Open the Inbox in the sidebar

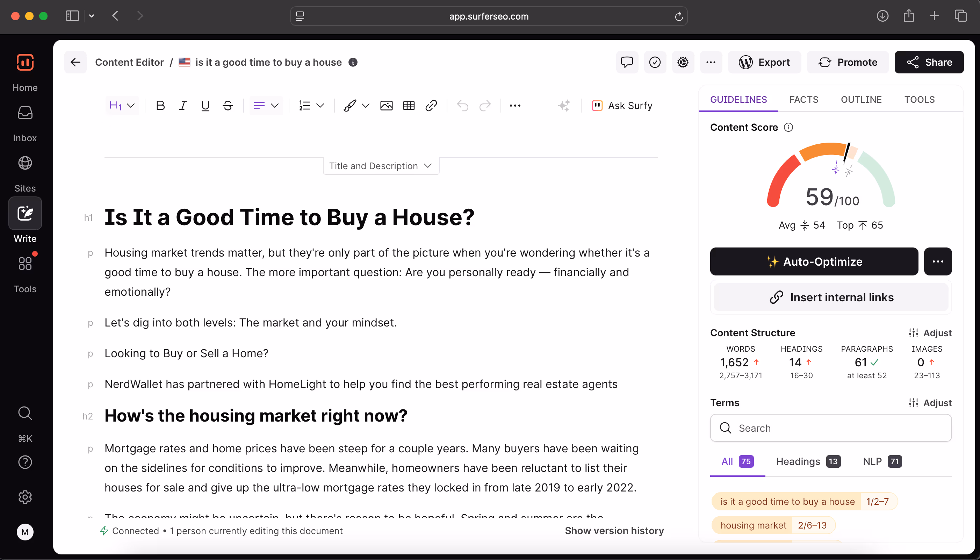tap(25, 123)
